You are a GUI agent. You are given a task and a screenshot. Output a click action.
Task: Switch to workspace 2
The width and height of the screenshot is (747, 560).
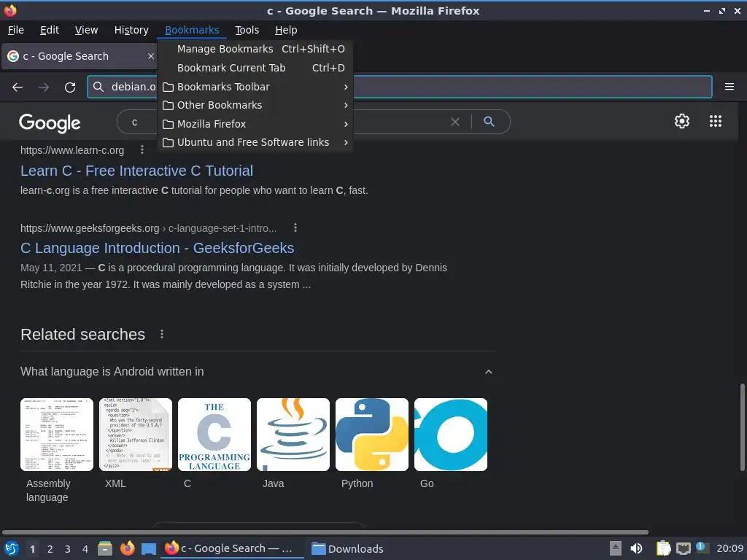click(x=50, y=549)
